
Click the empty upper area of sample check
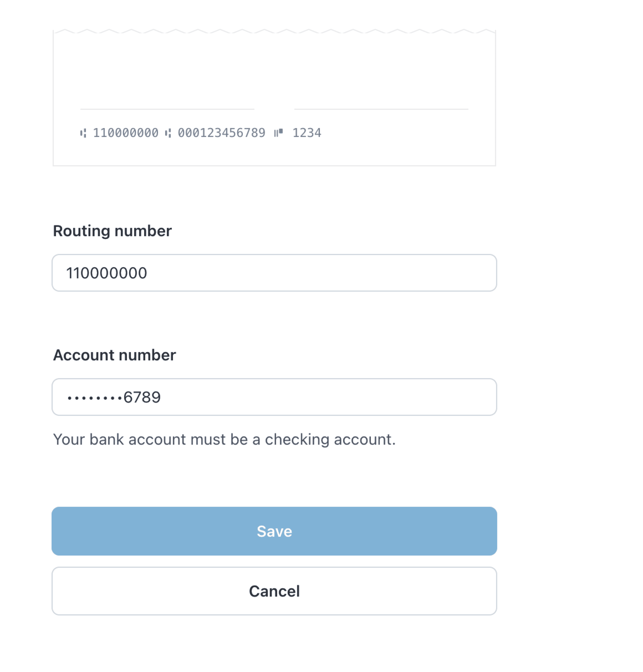(x=274, y=68)
